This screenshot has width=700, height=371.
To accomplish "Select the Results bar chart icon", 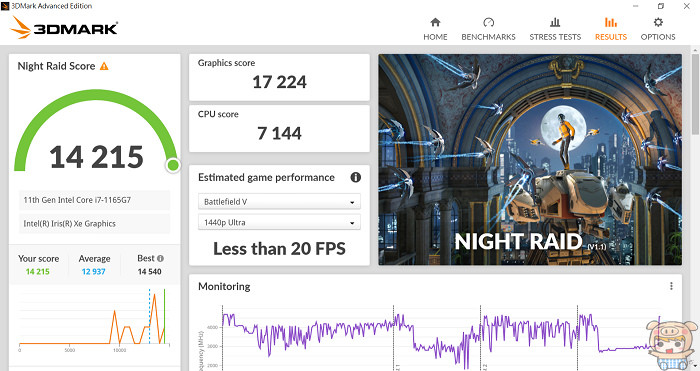I will (611, 22).
